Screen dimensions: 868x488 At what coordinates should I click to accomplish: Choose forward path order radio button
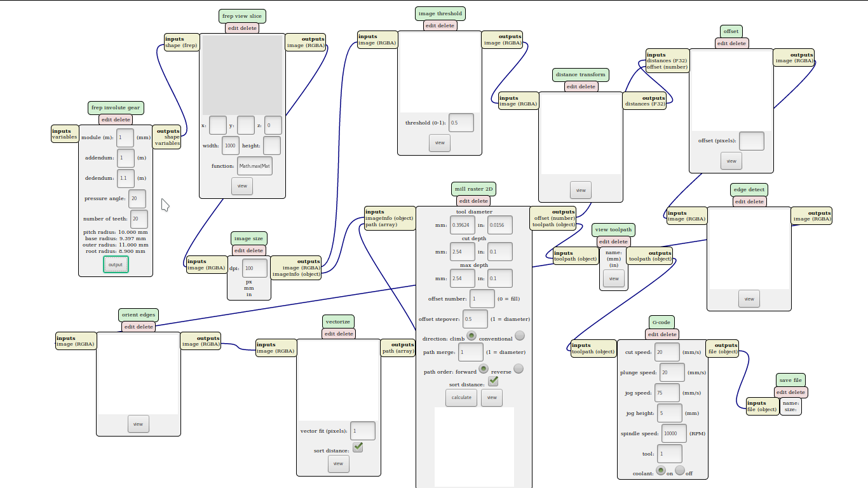coord(484,369)
